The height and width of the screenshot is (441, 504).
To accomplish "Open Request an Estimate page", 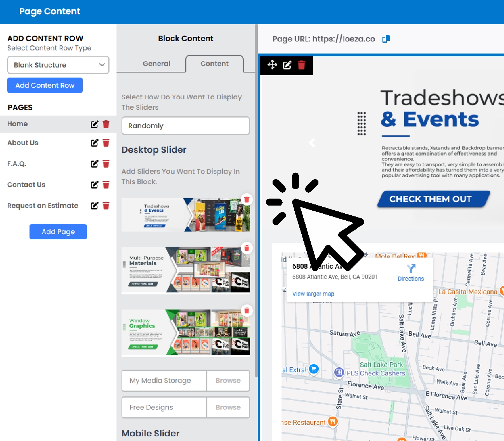I will tap(43, 206).
